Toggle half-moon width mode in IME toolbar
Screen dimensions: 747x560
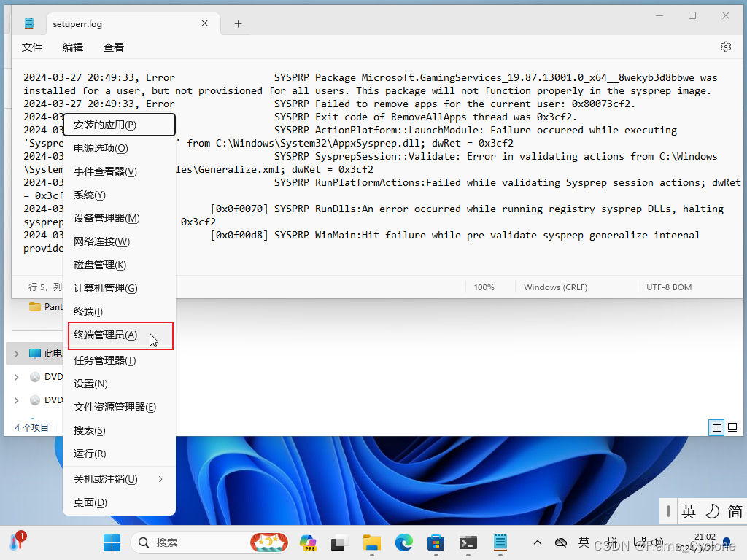coord(712,511)
